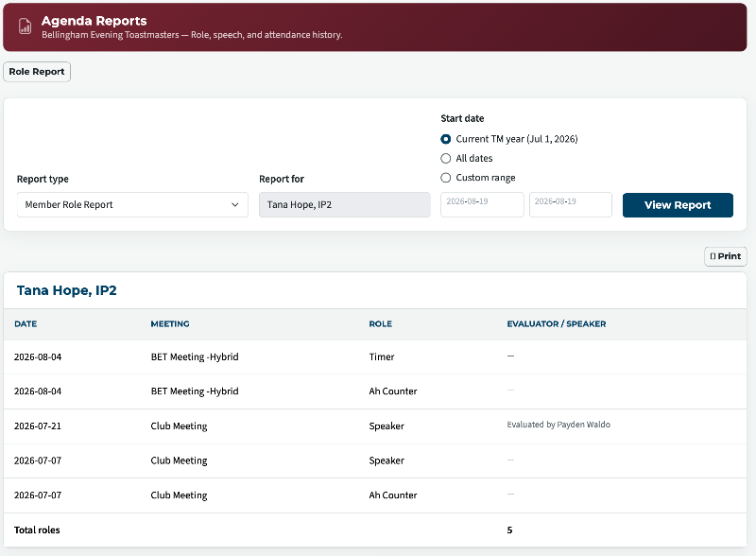Click Ah Counter role for BET Meeting -Hybrid
The height and width of the screenshot is (556, 756).
tap(393, 391)
